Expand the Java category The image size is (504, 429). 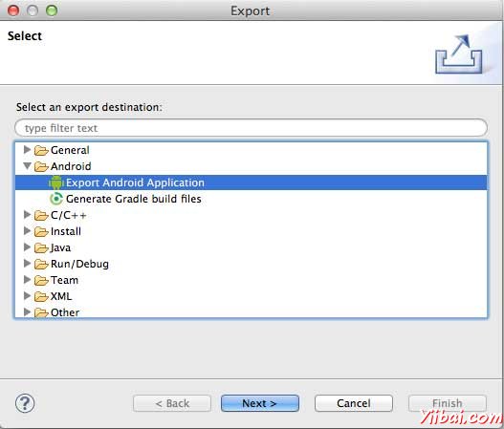[28, 247]
